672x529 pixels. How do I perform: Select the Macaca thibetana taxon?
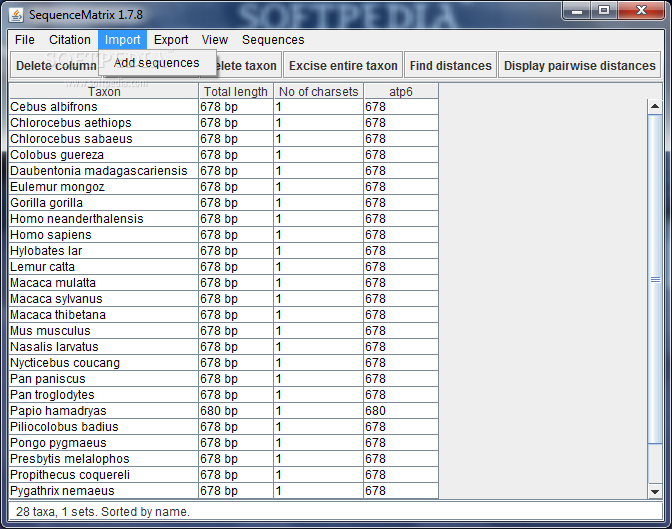click(104, 315)
